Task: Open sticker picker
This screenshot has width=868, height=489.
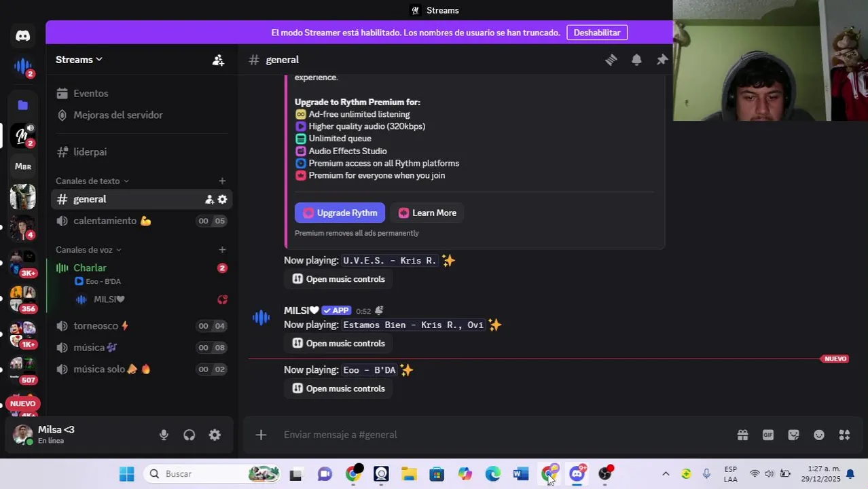Action: pos(793,435)
